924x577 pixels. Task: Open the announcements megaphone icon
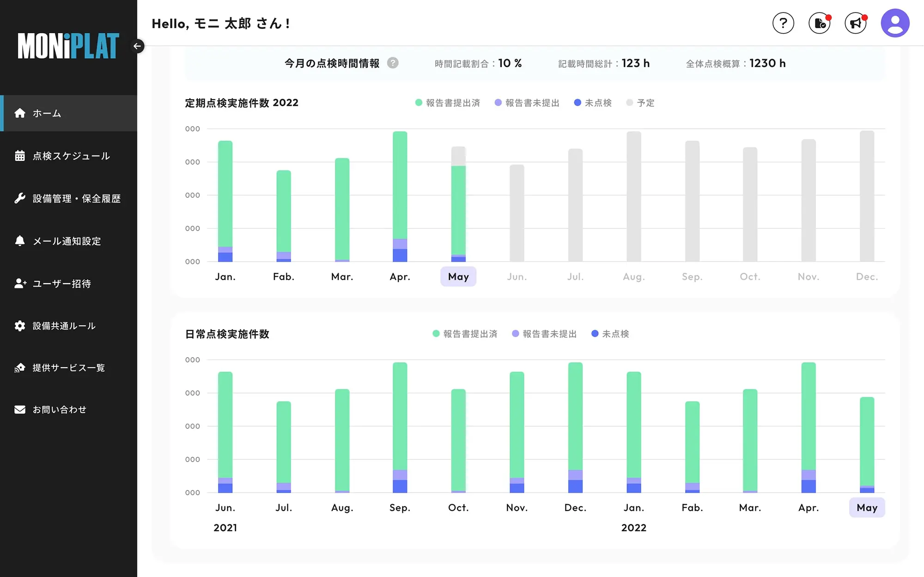[x=856, y=23]
